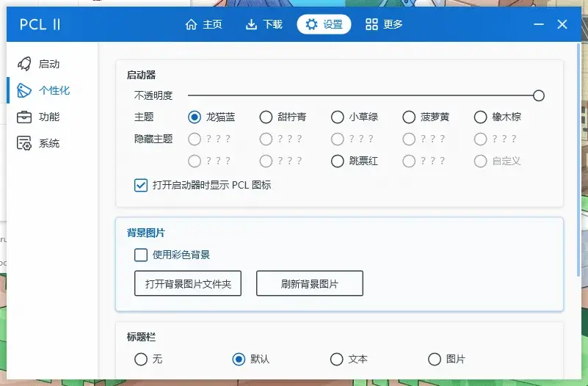The width and height of the screenshot is (588, 386).
Task: Select 启动 in the settings sidebar
Action: [53, 64]
